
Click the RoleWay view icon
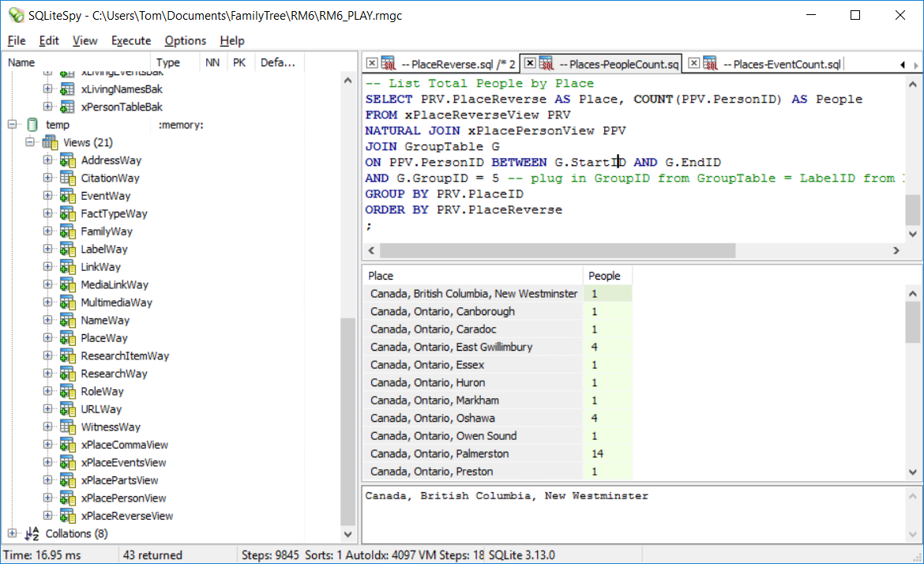tap(68, 391)
